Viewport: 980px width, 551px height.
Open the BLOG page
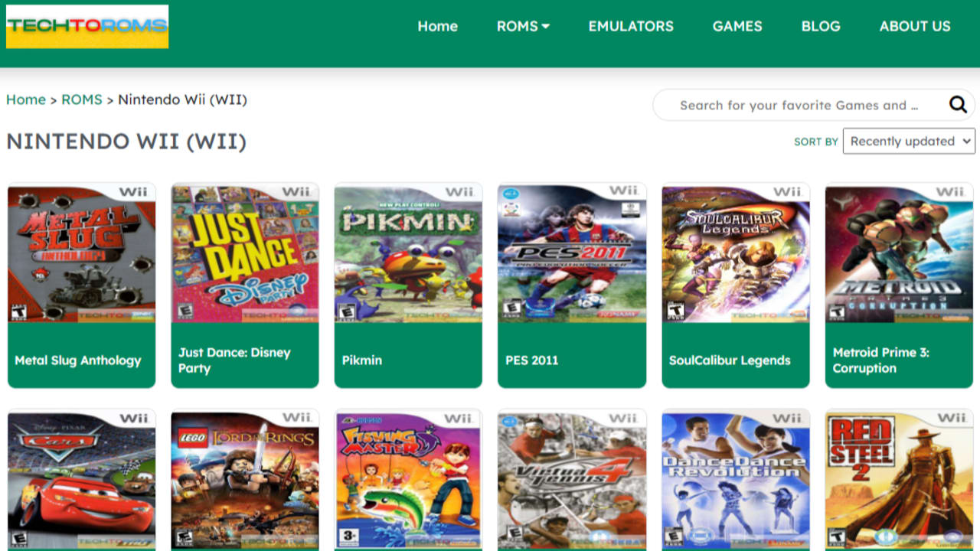(x=821, y=26)
